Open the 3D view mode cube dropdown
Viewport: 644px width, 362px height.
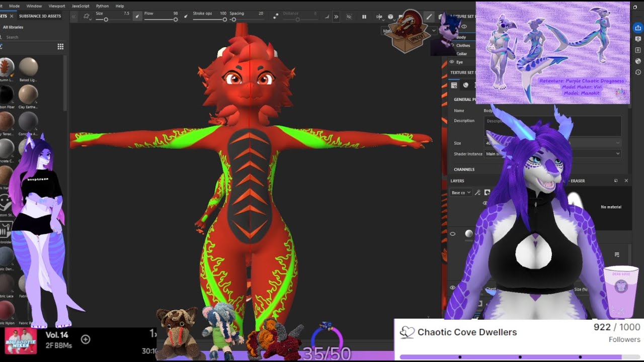[x=390, y=17]
